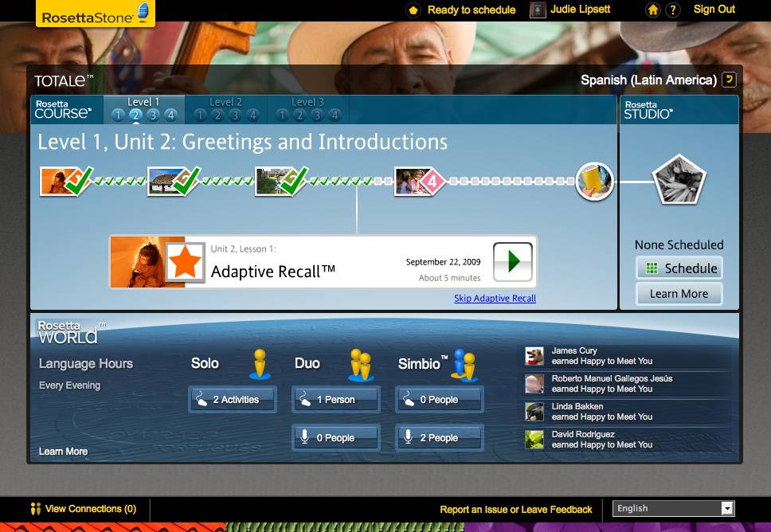Open the Milestone circular icon at path end

click(594, 182)
